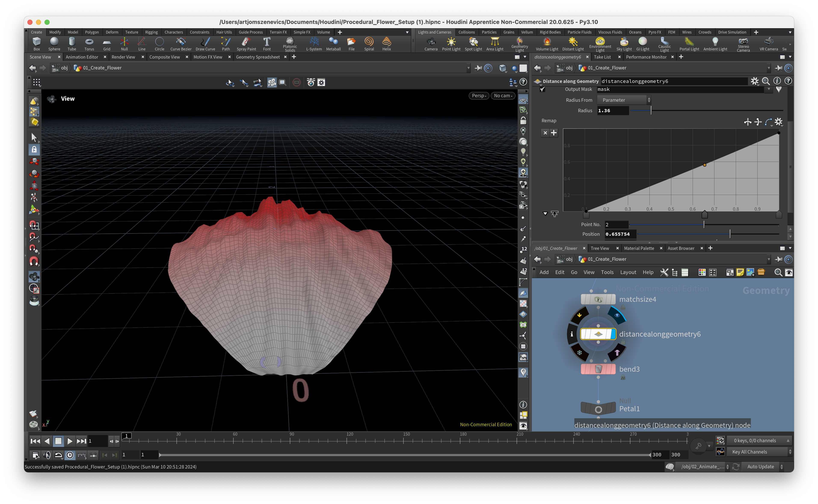Click the Helix shelf tool
The image size is (818, 504).
click(386, 44)
